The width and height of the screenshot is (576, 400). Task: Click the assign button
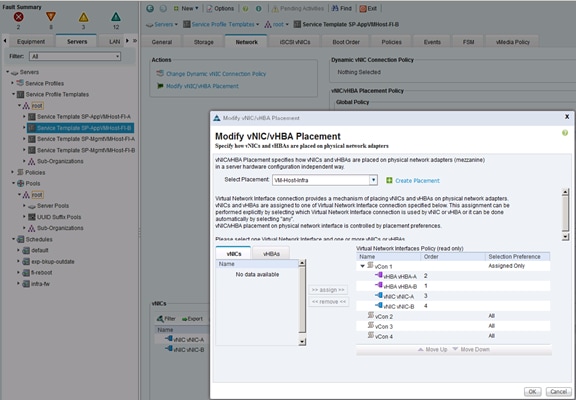(328, 290)
